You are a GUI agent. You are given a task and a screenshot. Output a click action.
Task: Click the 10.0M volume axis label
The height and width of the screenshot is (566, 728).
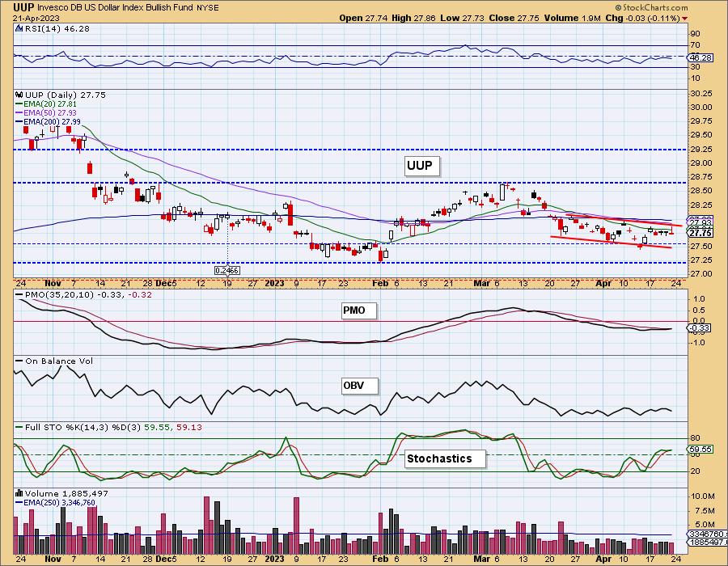pyautogui.click(x=703, y=496)
